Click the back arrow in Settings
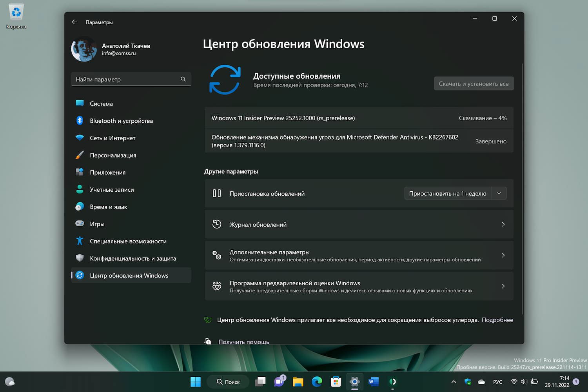Image resolution: width=588 pixels, height=392 pixels. pyautogui.click(x=74, y=22)
